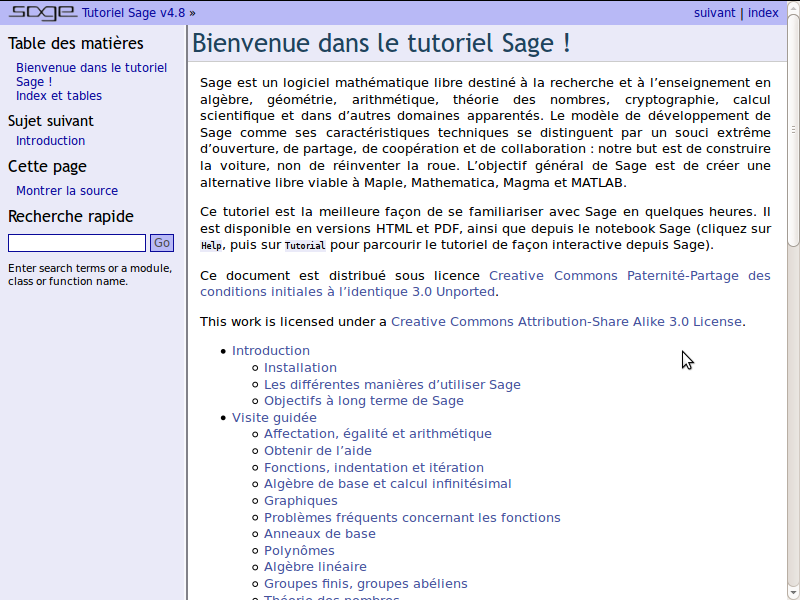This screenshot has height=600, width=800.
Task: Select Algèbre linéaire topic link
Action: 315,567
